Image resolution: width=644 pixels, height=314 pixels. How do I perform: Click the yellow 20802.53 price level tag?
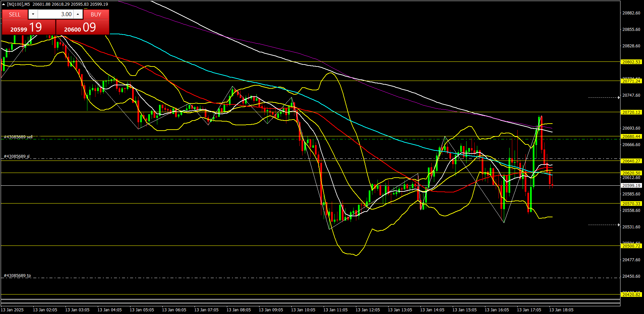pos(631,62)
